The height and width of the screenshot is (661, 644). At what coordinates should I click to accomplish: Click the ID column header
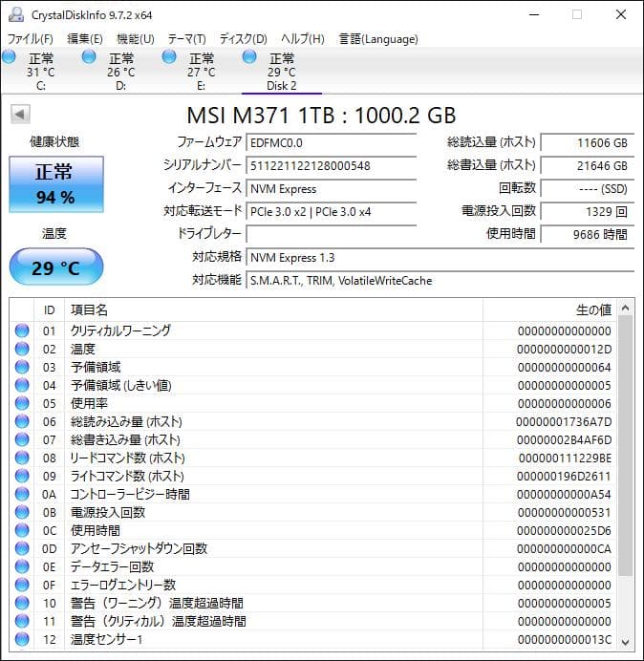[49, 310]
